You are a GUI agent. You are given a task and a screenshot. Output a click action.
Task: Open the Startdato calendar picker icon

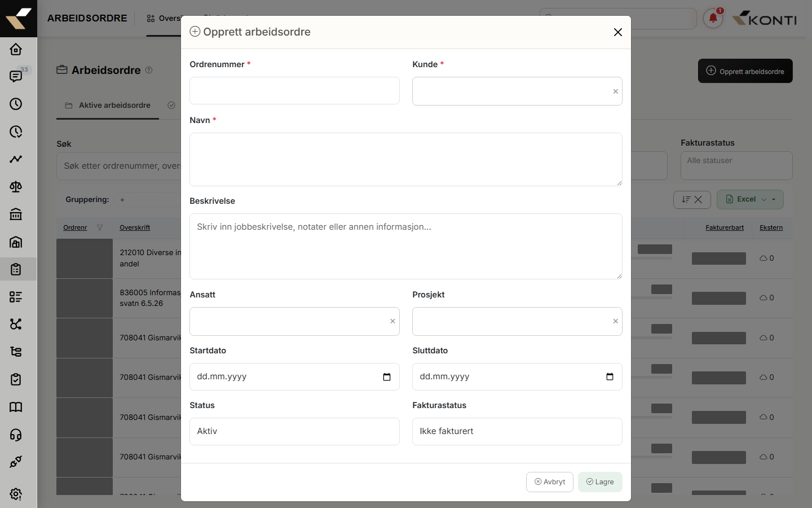(x=387, y=377)
